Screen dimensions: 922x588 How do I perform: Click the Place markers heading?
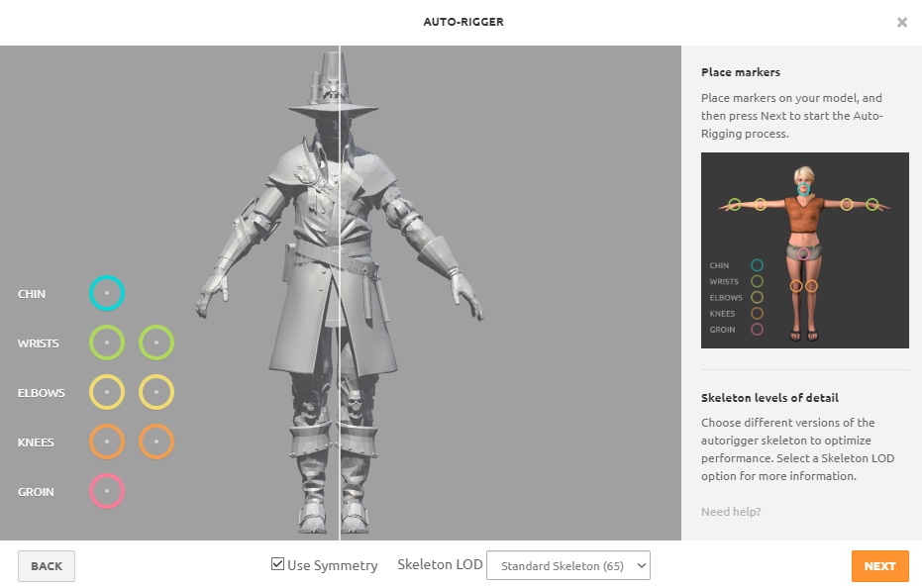741,72
